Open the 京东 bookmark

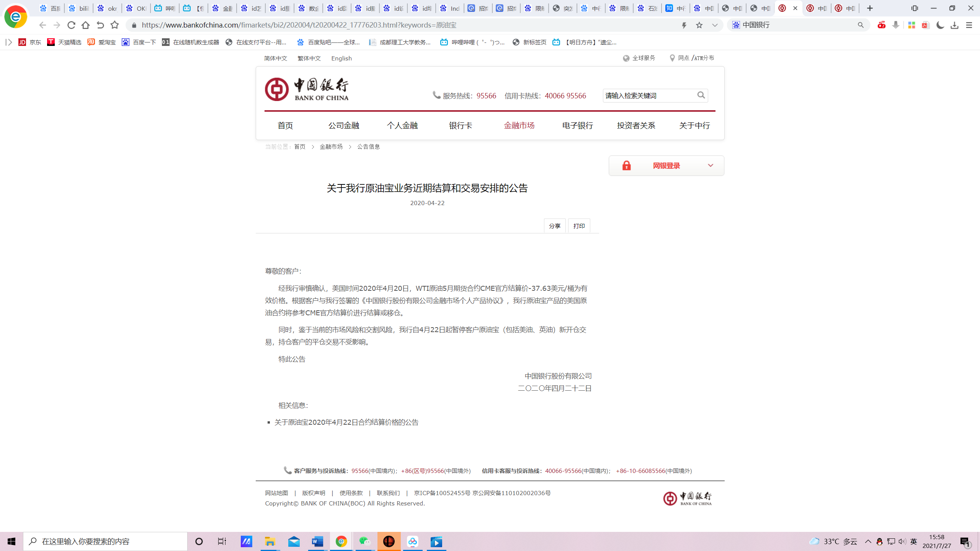point(30,42)
